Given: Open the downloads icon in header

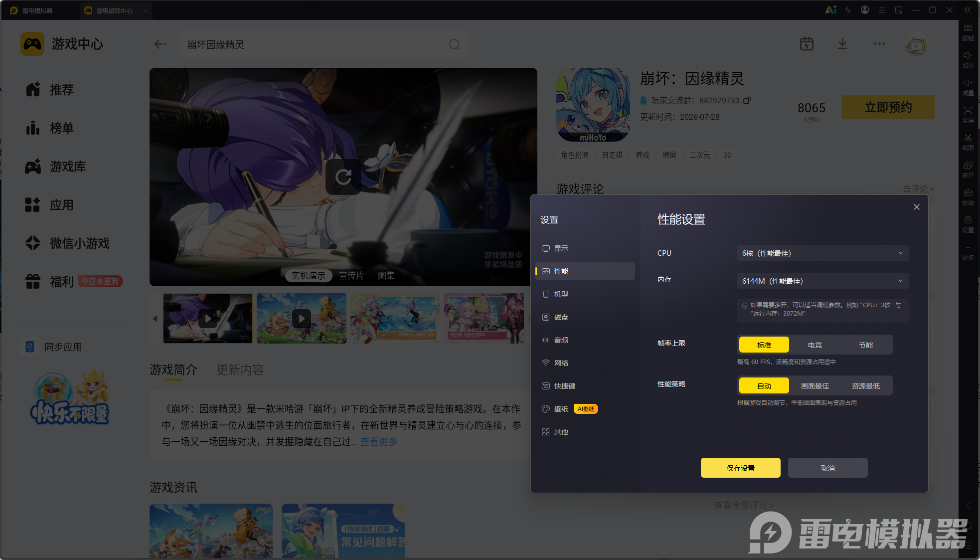Looking at the screenshot, I should (x=842, y=44).
